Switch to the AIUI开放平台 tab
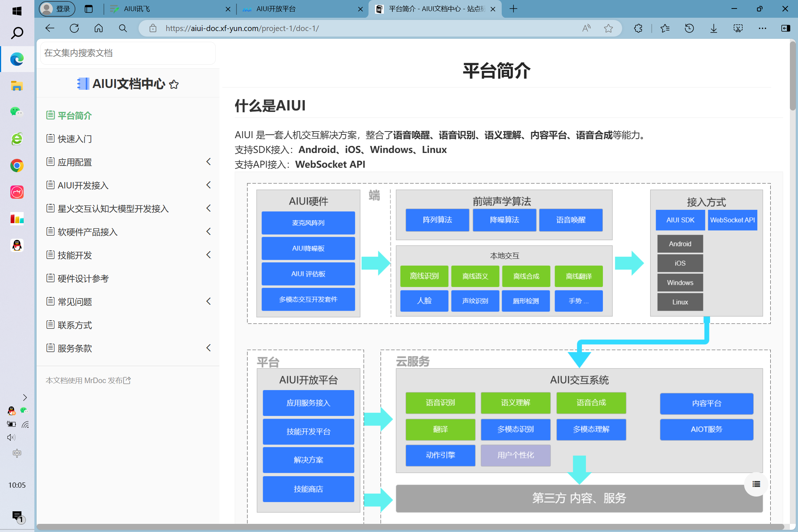 pyautogui.click(x=301, y=9)
